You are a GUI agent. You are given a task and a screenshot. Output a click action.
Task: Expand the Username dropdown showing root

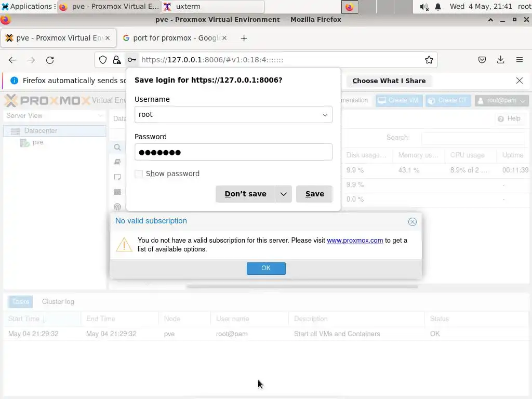325,115
